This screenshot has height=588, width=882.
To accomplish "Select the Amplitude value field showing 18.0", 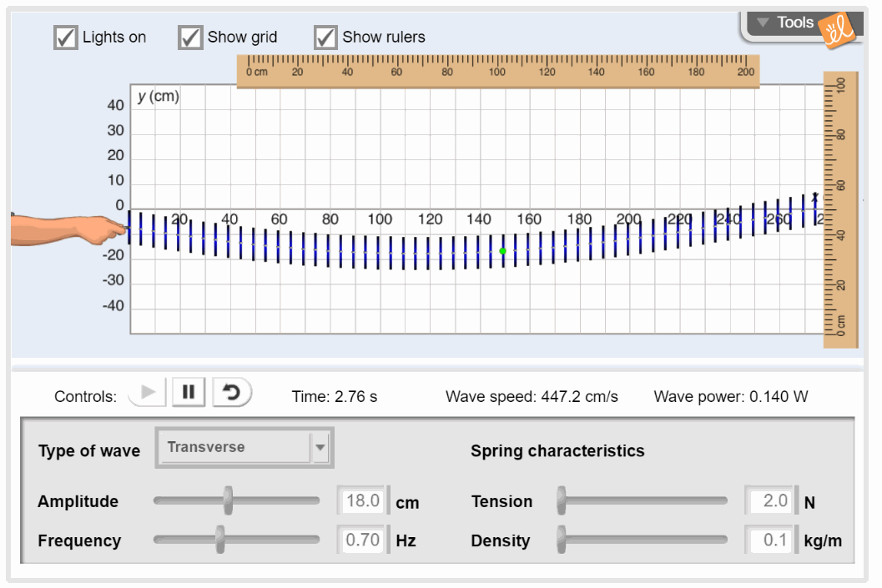I will (363, 501).
